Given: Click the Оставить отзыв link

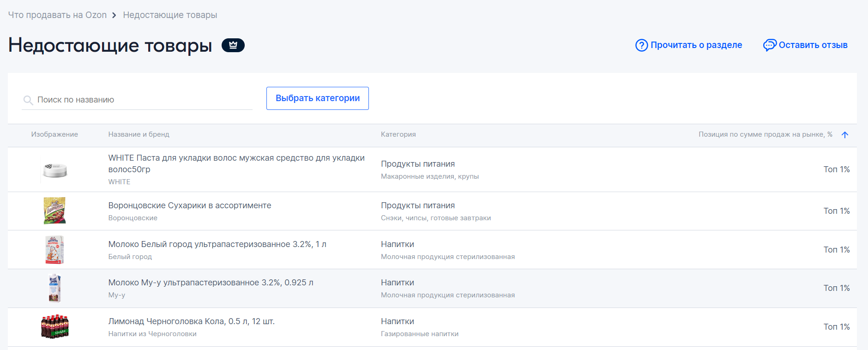Looking at the screenshot, I should [813, 45].
